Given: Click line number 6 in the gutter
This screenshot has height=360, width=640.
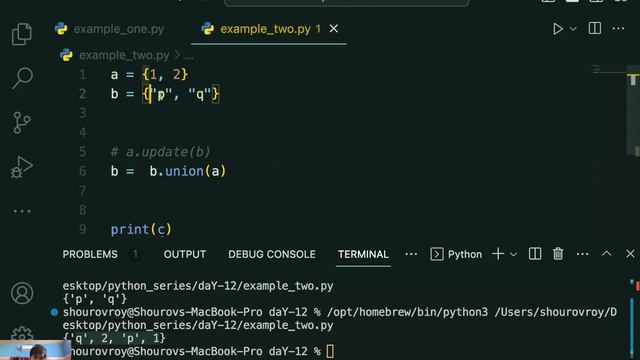Looking at the screenshot, I should [83, 171].
